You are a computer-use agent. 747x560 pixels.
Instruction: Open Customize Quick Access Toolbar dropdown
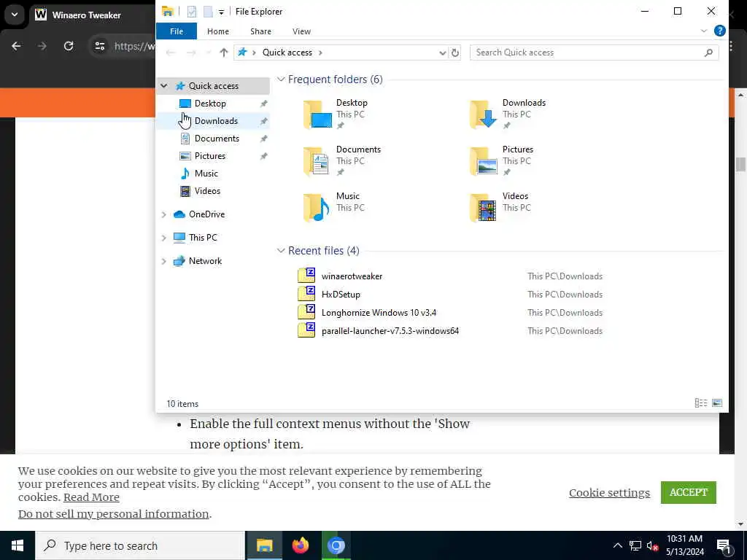221,12
